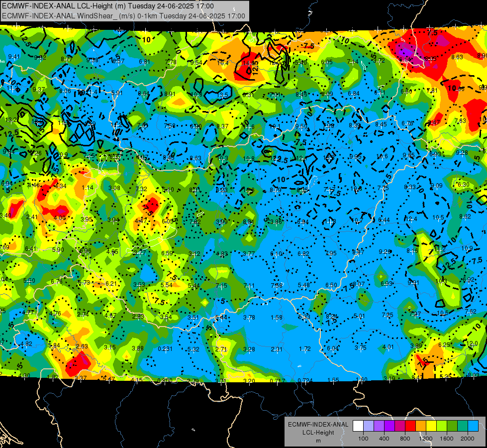The width and height of the screenshot is (487, 448).
Task: Click the pale lavender legend swatch above 100
Action: [369, 426]
